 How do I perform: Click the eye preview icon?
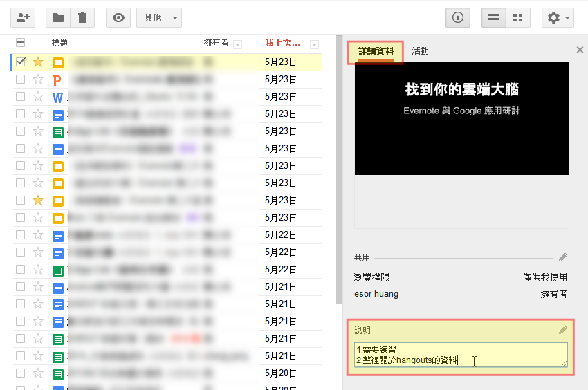point(118,17)
